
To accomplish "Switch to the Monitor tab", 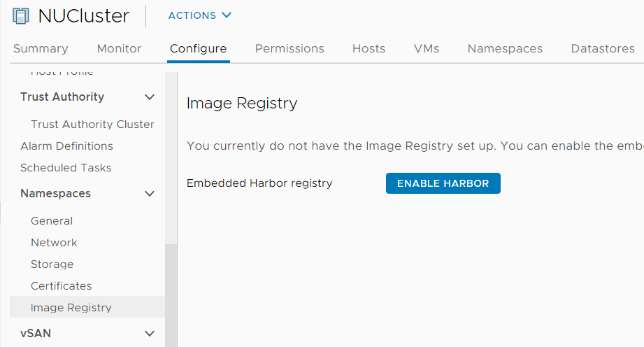I will (119, 48).
